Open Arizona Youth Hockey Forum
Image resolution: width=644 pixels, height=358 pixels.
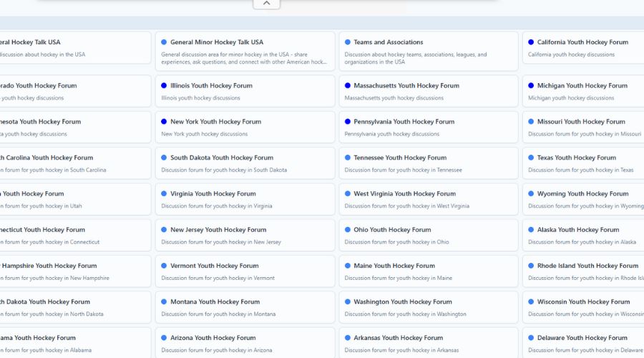(x=213, y=338)
